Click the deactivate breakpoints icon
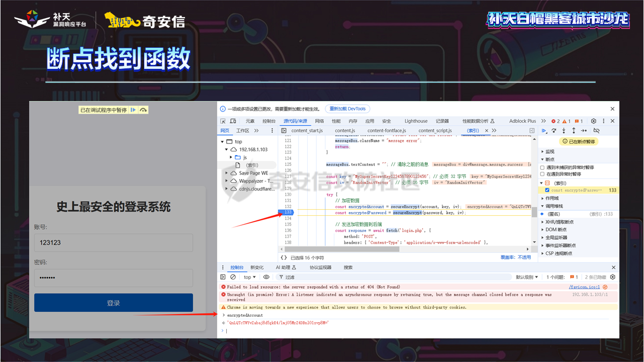 [x=597, y=131]
